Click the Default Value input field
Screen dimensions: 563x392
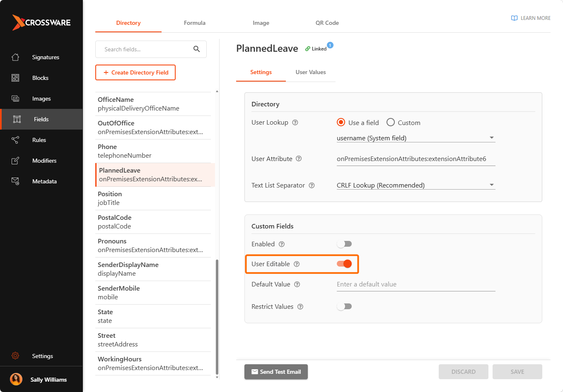click(x=416, y=284)
